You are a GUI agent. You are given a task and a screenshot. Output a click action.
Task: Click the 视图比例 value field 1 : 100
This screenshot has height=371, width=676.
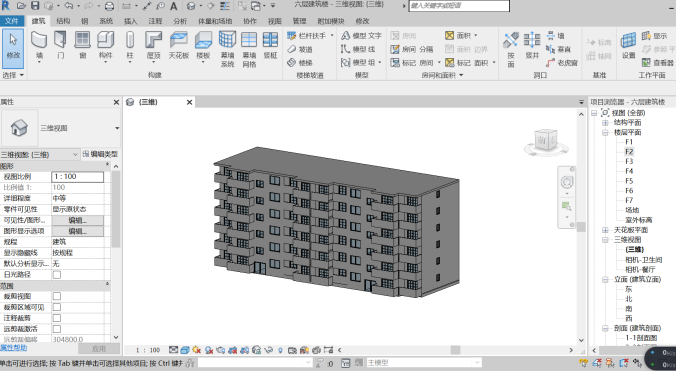78,176
